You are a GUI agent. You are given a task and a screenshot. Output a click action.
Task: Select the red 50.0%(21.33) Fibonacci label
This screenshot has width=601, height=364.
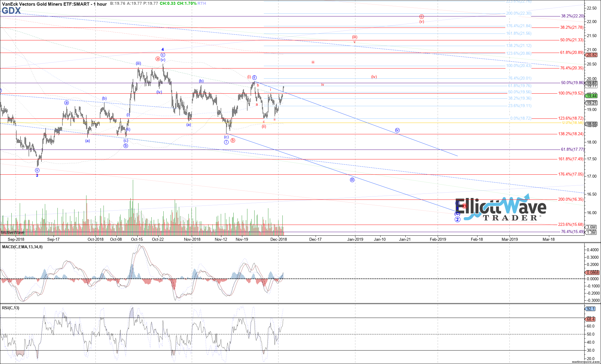[x=572, y=40]
